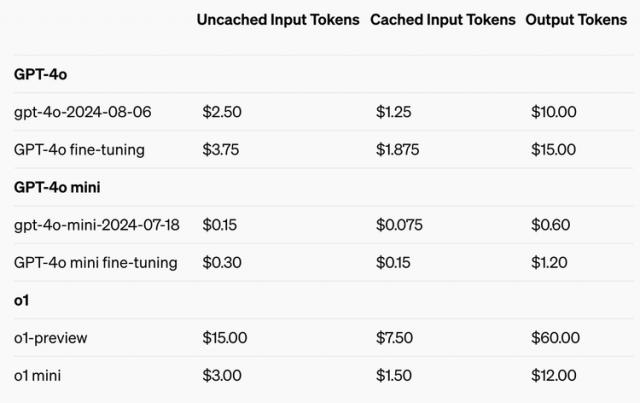
Task: Click the $1.875 cached input price
Action: [x=398, y=150]
